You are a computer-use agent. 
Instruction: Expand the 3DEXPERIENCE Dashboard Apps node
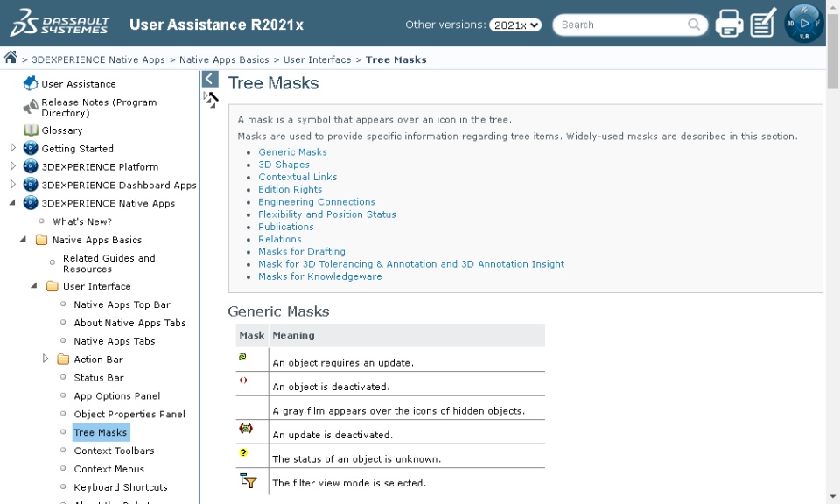[x=13, y=185]
